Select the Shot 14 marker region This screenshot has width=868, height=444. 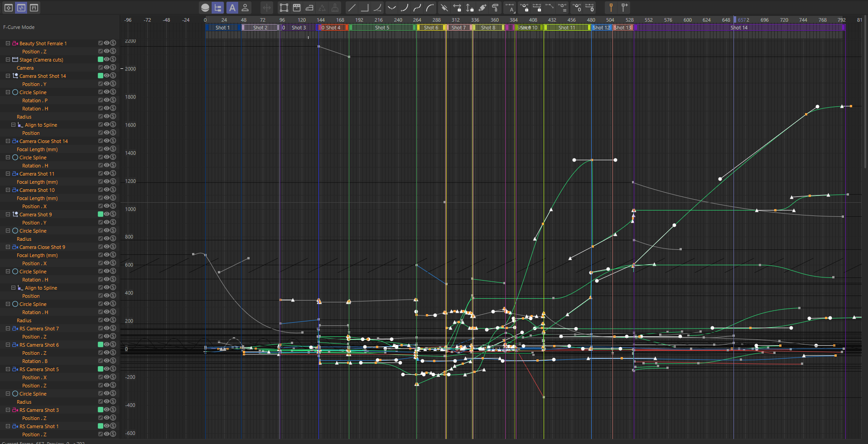pos(739,28)
